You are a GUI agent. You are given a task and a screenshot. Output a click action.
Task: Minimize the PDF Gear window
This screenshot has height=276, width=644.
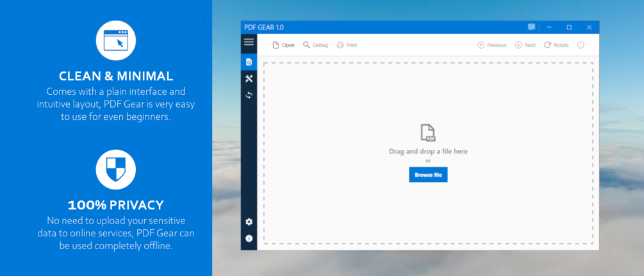tap(549, 28)
